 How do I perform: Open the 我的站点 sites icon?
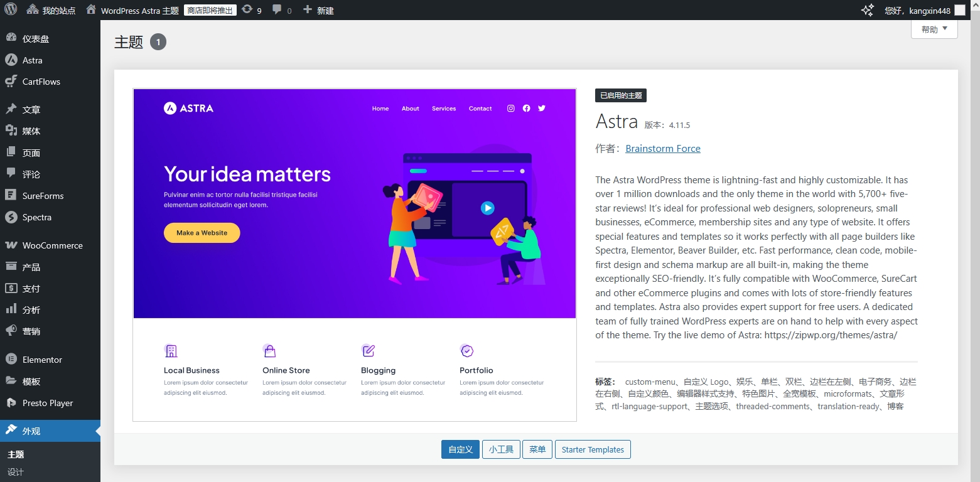click(x=33, y=10)
